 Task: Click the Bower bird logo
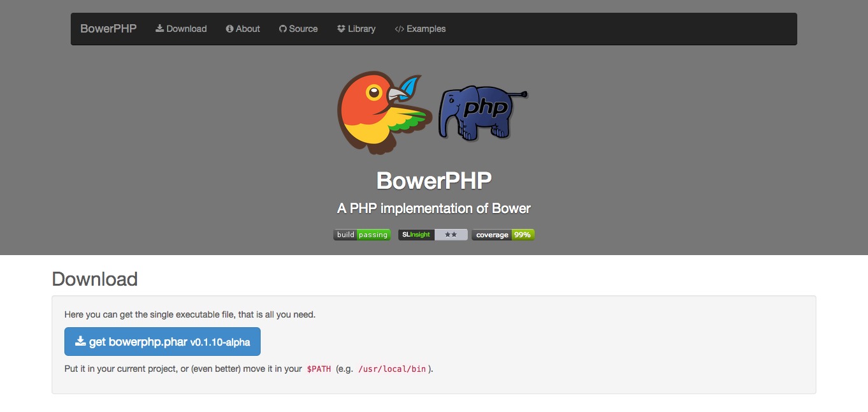(385, 113)
